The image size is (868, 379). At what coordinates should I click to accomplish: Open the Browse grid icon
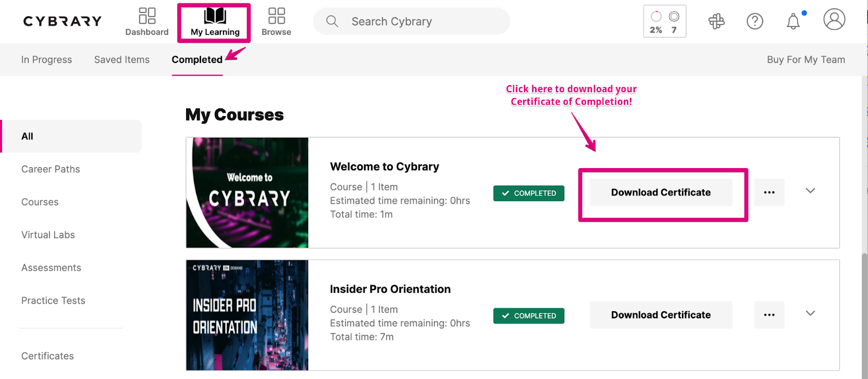click(277, 16)
